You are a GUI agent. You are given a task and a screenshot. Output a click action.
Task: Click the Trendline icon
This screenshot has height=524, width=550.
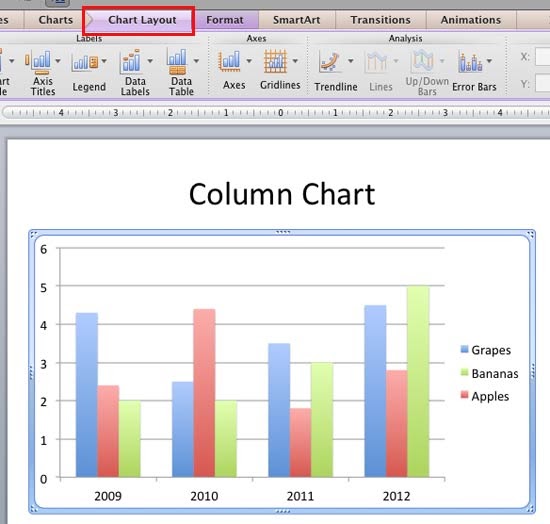329,62
